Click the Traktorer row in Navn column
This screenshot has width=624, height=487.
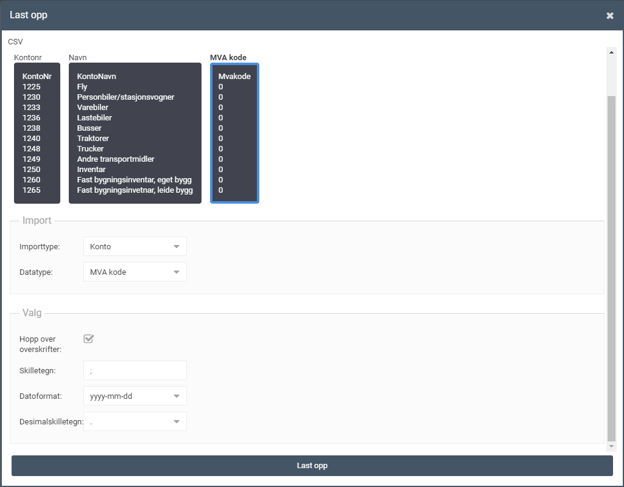point(97,138)
